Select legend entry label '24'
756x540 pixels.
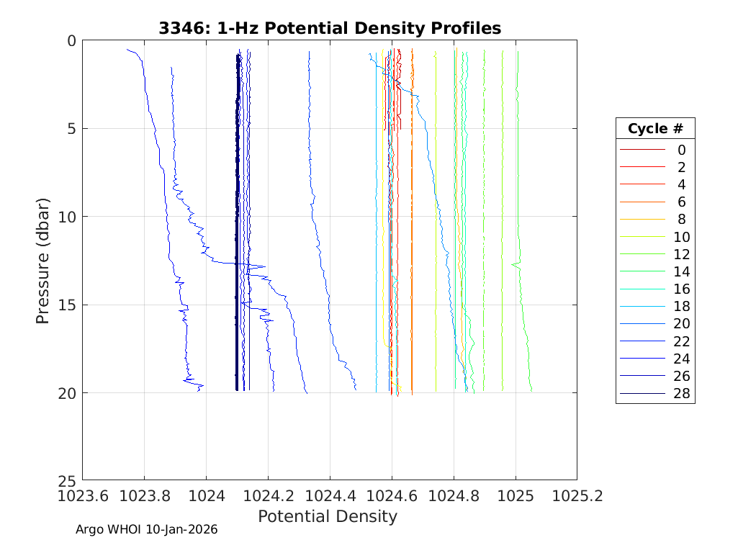click(x=681, y=359)
